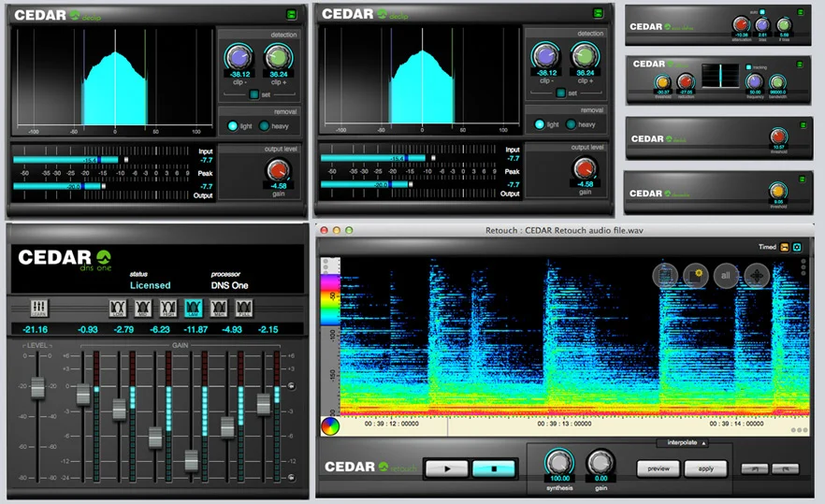
Task: Click the stop button in Retouch
Action: click(494, 468)
